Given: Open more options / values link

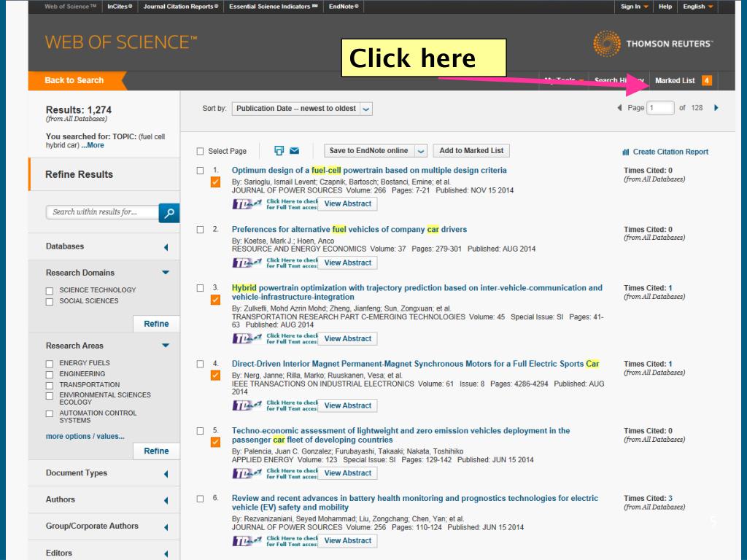Looking at the screenshot, I should click(x=85, y=436).
